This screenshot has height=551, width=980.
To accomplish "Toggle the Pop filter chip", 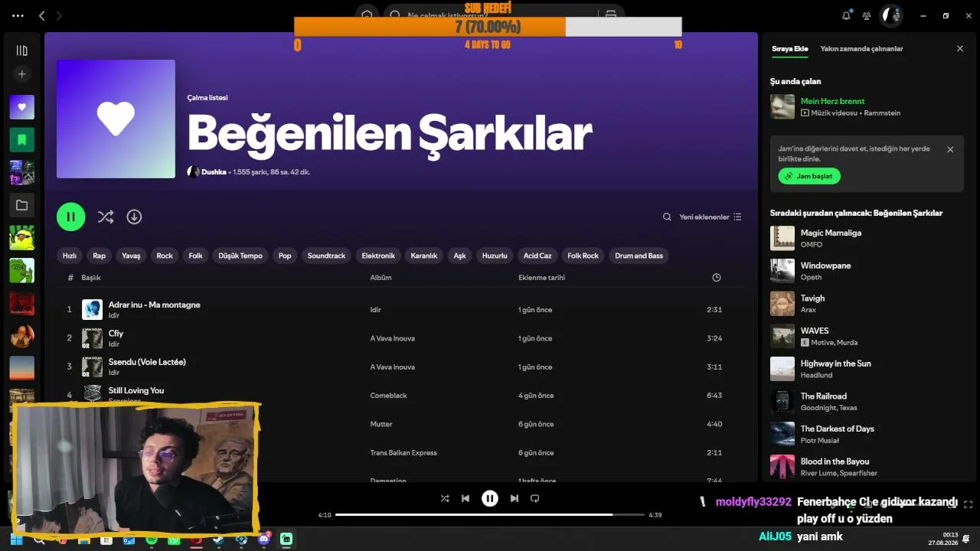I will coord(285,256).
